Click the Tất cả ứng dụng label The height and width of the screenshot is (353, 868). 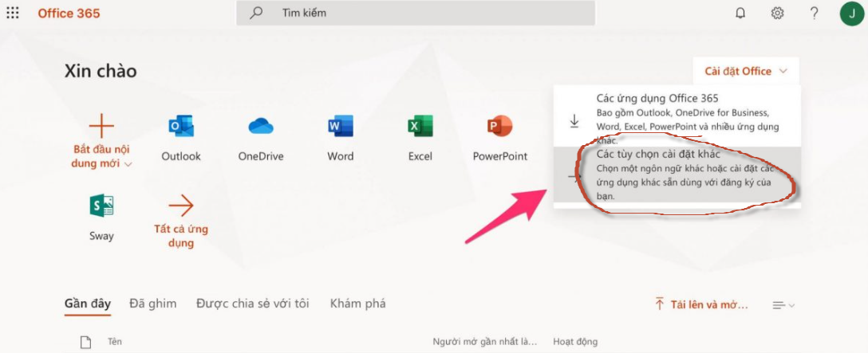click(181, 236)
